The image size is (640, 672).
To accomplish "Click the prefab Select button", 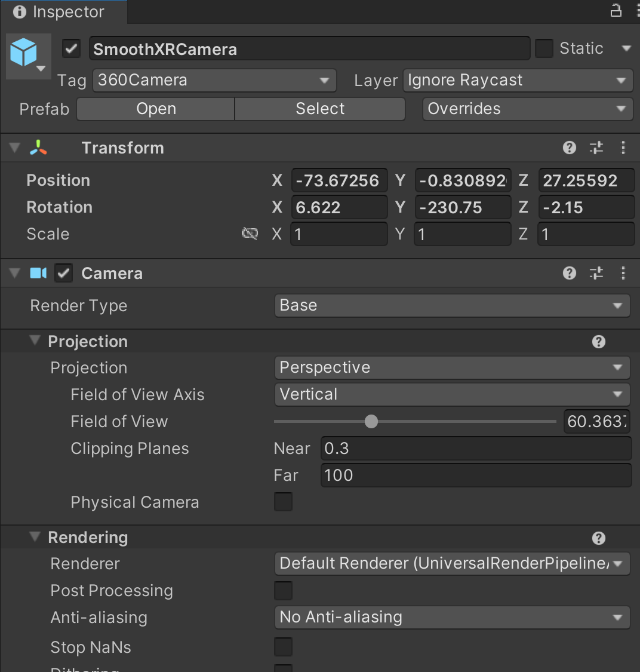I will coord(320,109).
